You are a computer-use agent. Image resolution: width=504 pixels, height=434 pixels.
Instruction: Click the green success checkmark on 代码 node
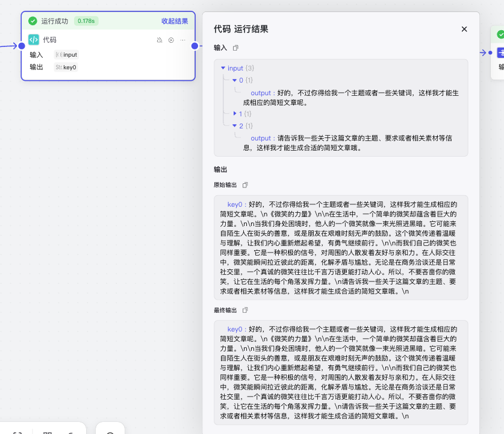pyautogui.click(x=33, y=21)
